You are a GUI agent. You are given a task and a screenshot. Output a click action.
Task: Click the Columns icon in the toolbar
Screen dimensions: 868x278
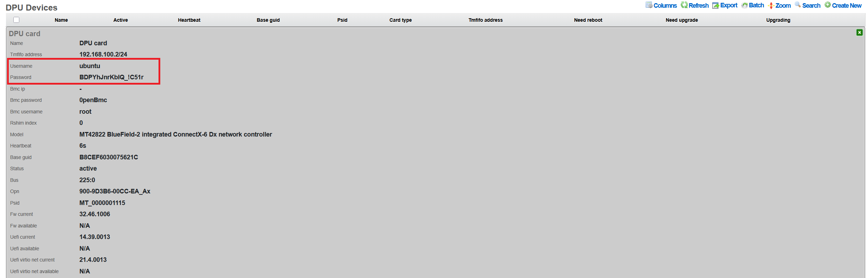click(x=649, y=5)
